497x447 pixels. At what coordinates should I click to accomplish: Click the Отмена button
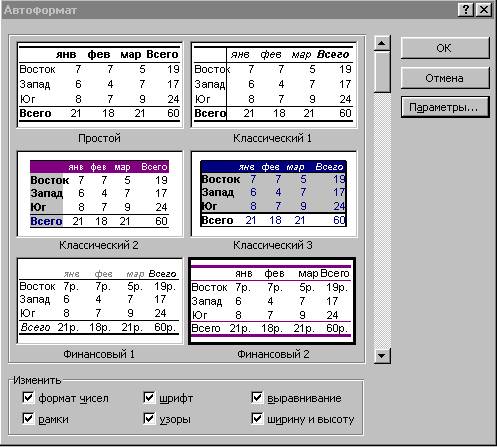pos(445,78)
